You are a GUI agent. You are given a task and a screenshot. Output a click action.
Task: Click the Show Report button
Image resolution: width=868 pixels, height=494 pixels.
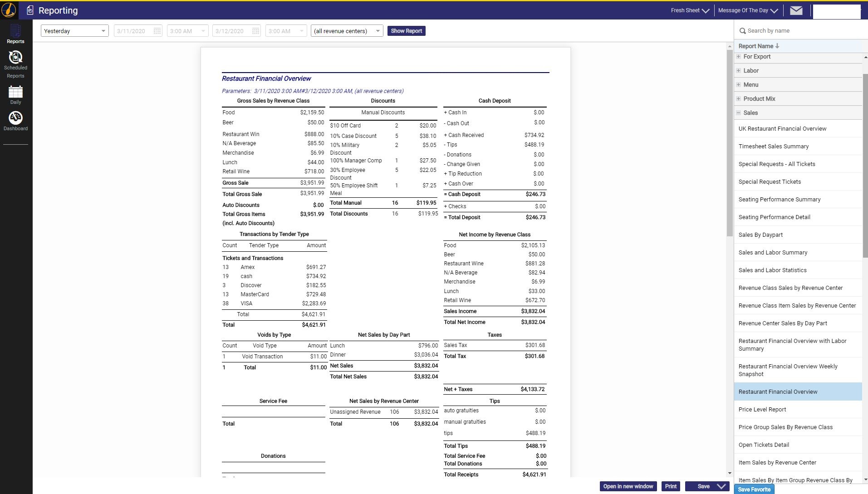pos(407,31)
